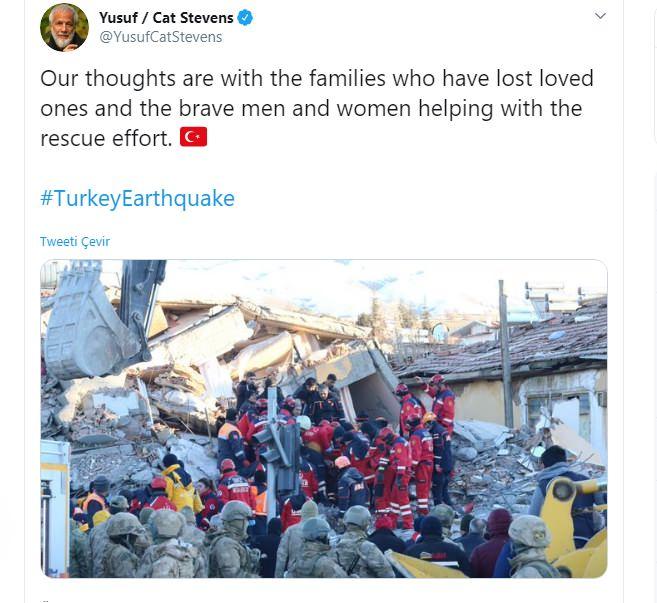Click the worker in yellow jacket in photo

180,484
